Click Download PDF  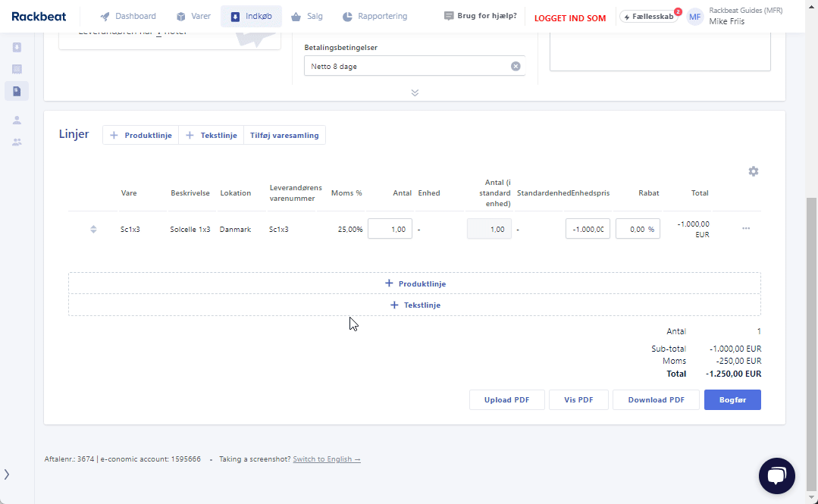pos(655,399)
